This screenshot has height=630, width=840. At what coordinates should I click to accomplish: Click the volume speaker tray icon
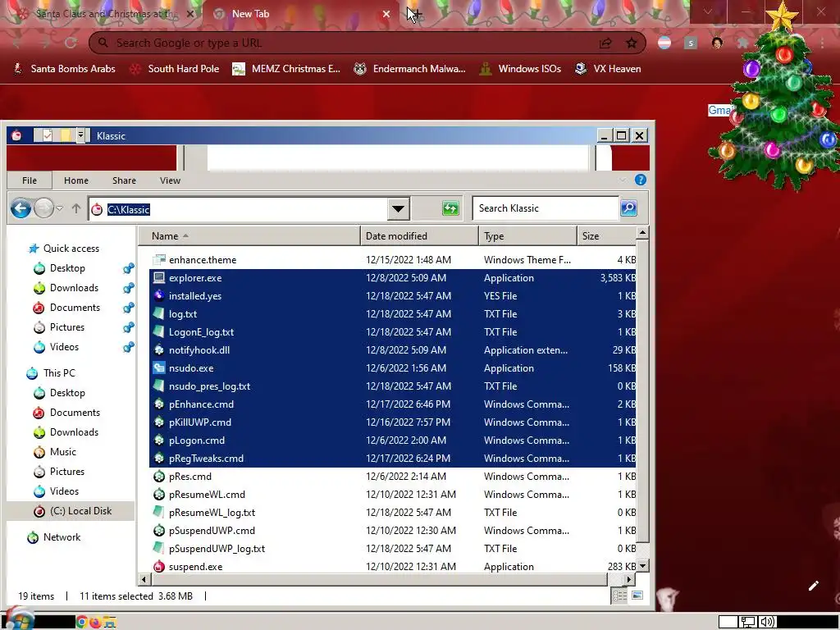(767, 622)
